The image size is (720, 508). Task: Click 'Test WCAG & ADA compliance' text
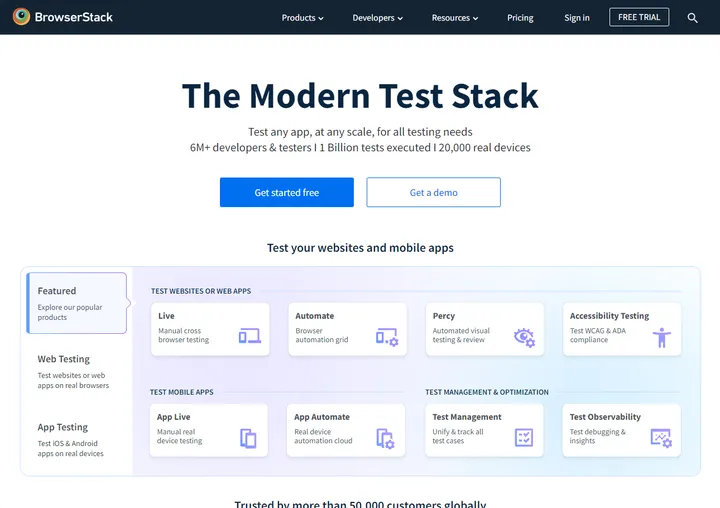[597, 335]
